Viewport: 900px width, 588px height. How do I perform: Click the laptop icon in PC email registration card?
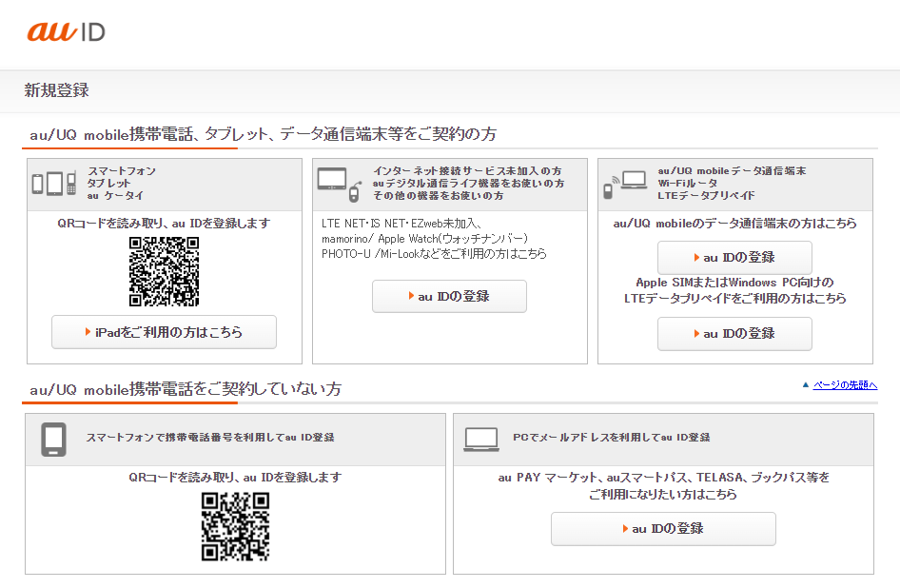(481, 440)
